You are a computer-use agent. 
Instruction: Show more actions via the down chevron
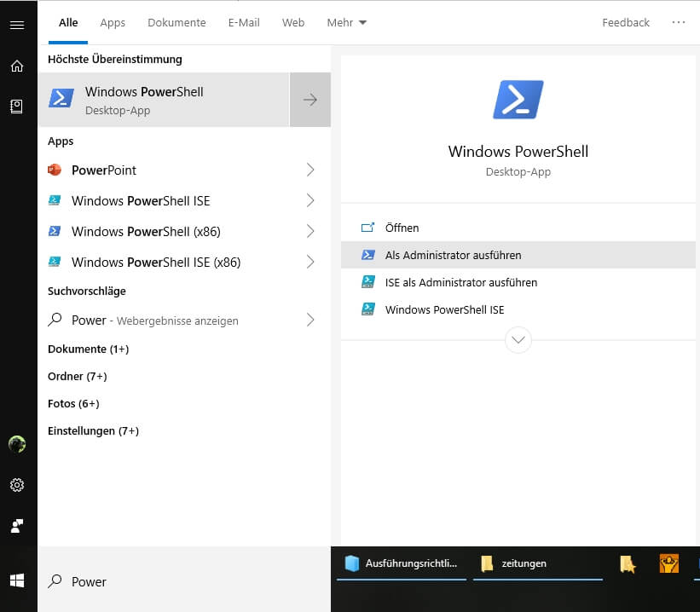(518, 339)
